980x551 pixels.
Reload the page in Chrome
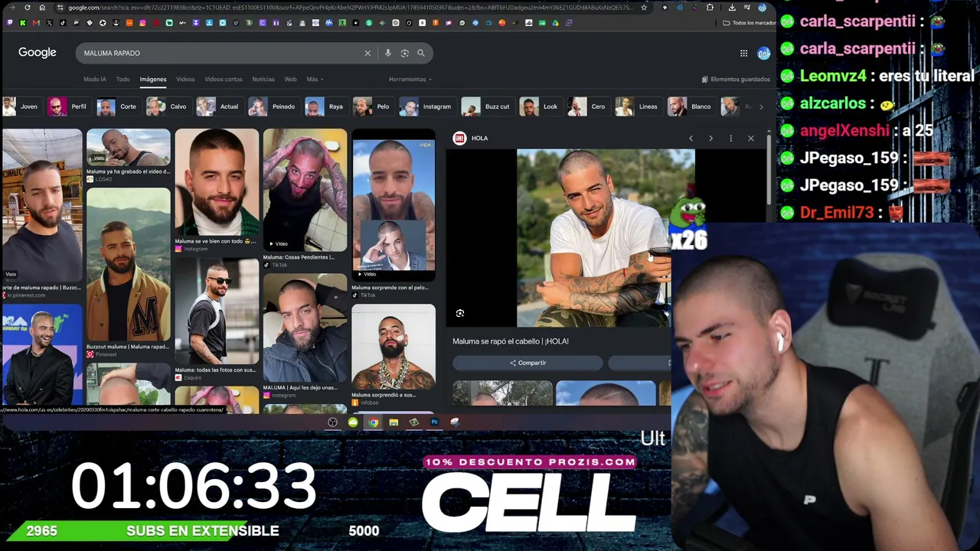tap(28, 8)
